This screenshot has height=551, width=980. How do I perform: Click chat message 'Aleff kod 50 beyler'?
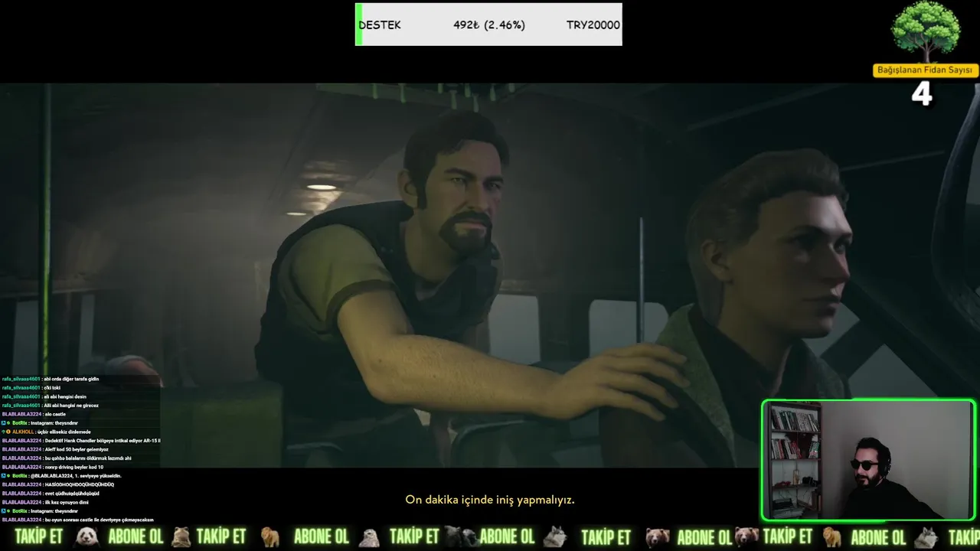[x=77, y=449]
